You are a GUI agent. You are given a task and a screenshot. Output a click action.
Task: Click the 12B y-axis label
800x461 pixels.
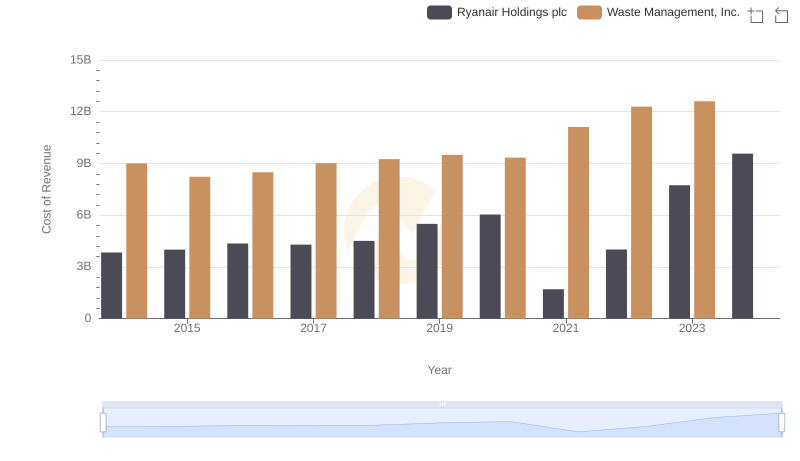click(81, 111)
